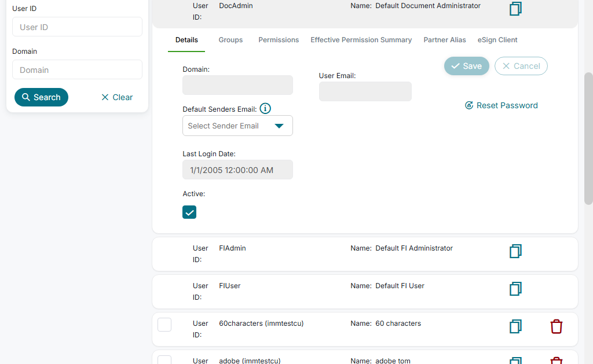Click the Reset Password link
This screenshot has width=593, height=364.
tap(502, 105)
